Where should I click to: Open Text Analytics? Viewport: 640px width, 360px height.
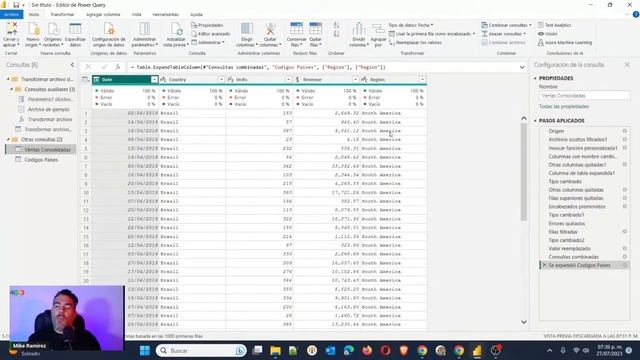pos(555,25)
